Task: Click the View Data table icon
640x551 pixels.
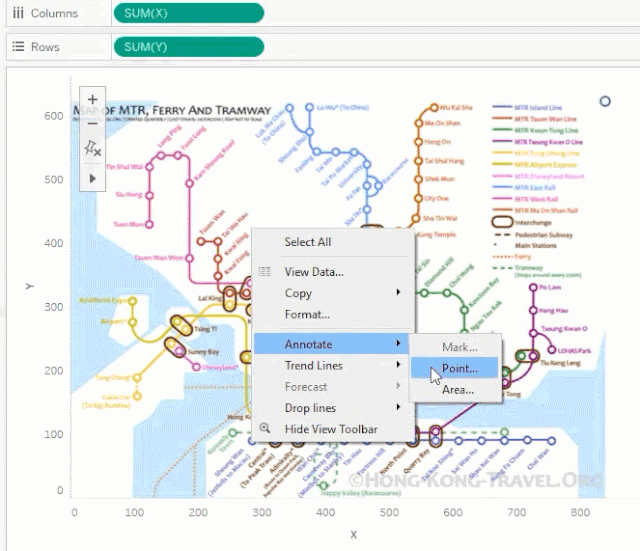Action: pos(265,272)
